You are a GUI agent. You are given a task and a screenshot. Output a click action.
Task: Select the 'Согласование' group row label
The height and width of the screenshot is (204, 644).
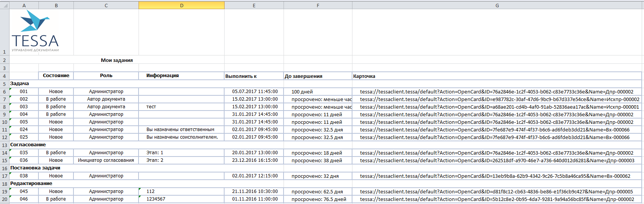pyautogui.click(x=28, y=145)
